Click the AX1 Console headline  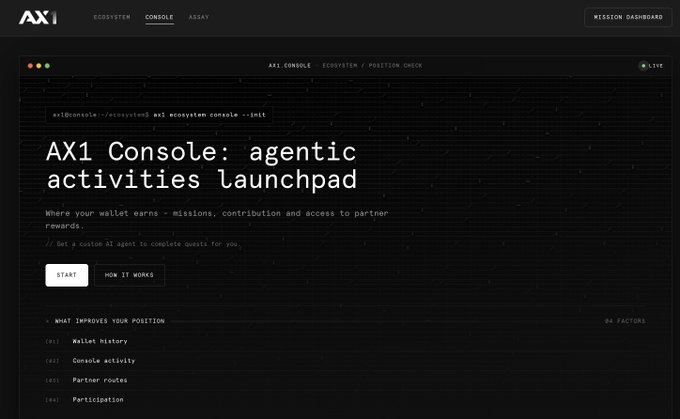click(202, 165)
